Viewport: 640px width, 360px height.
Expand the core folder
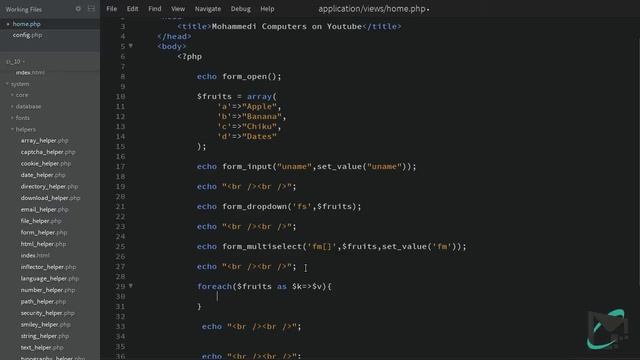pyautogui.click(x=12, y=95)
